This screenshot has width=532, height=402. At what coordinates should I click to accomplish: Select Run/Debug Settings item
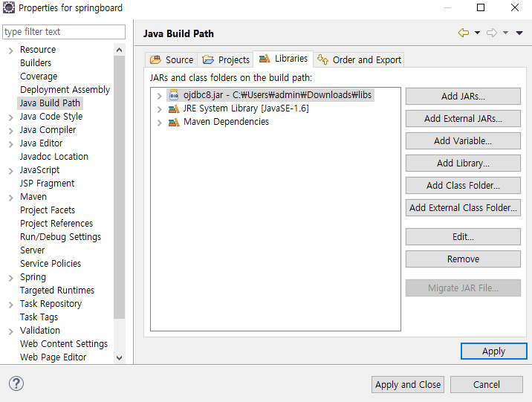click(x=60, y=237)
